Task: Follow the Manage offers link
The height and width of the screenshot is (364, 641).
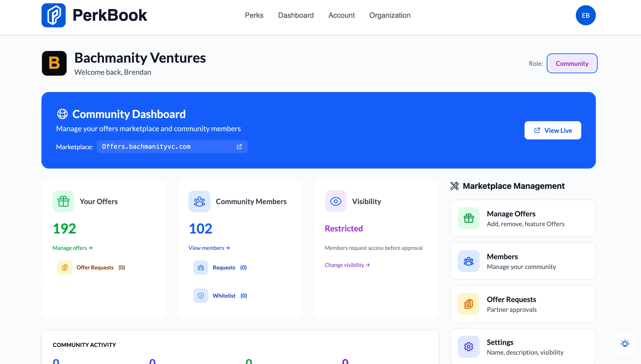Action: (x=72, y=248)
